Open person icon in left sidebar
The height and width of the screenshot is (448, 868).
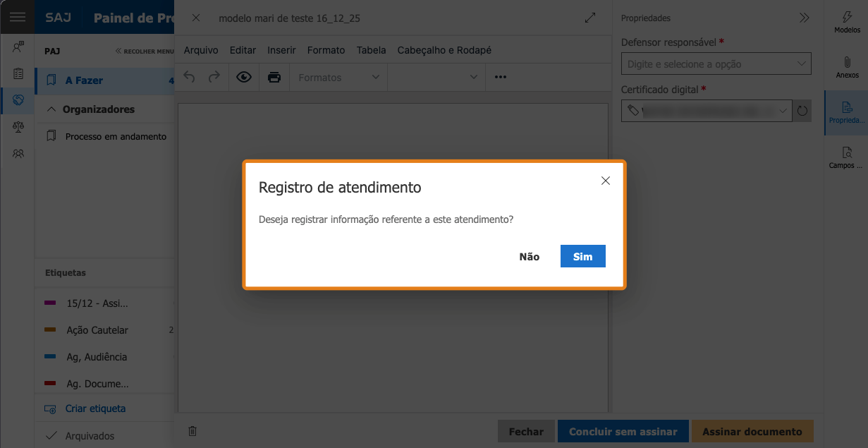coord(18,47)
